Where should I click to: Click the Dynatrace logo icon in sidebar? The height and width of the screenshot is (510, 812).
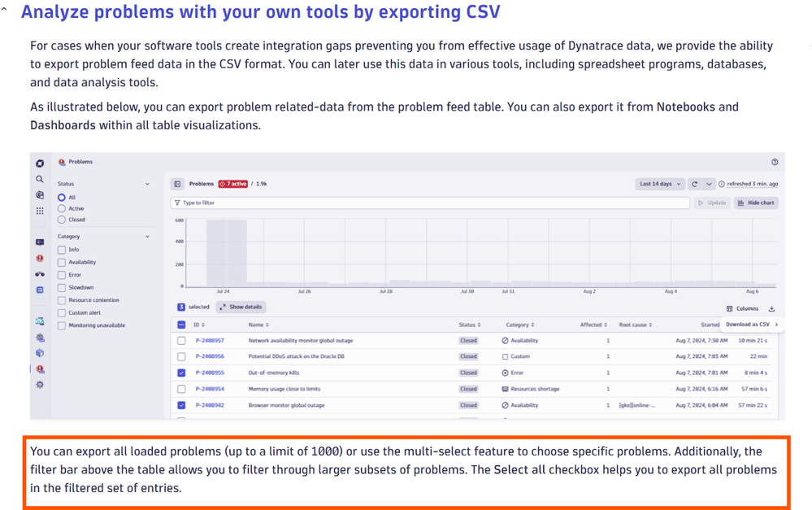tap(40, 163)
